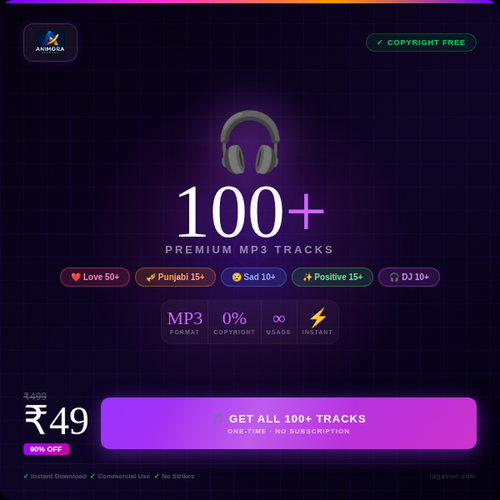This screenshot has height=500, width=500.
Task: Pick the DJ 10+ category tag
Action: point(409,277)
